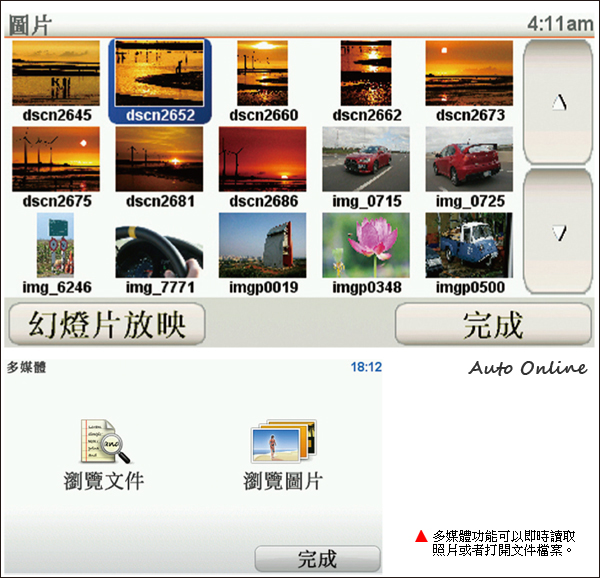
Task: Select the highlighted dscn2652 thumbnail
Action: point(160,73)
